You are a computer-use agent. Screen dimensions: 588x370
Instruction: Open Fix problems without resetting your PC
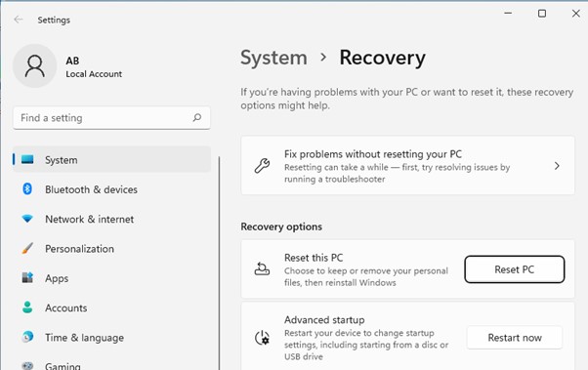407,166
